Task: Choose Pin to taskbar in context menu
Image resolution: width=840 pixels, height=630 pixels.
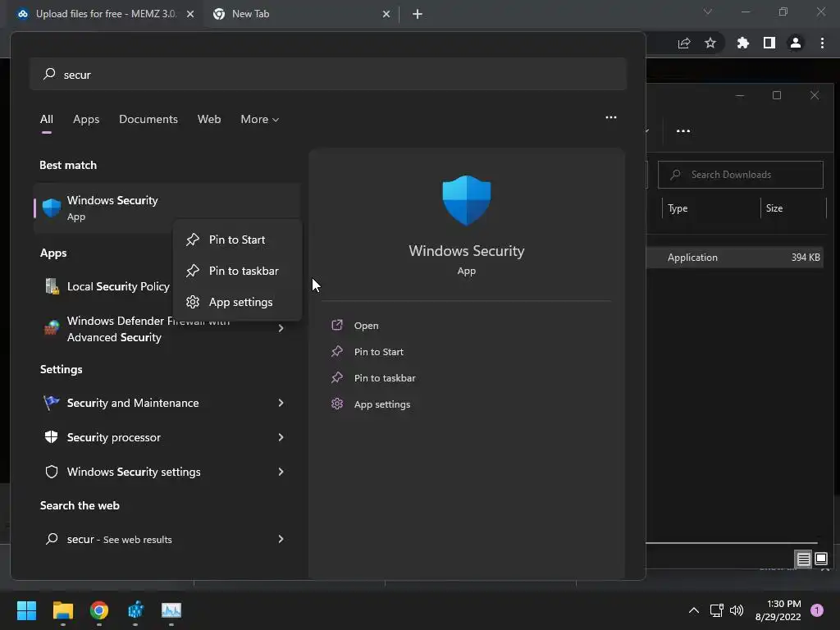Action: [x=237, y=271]
